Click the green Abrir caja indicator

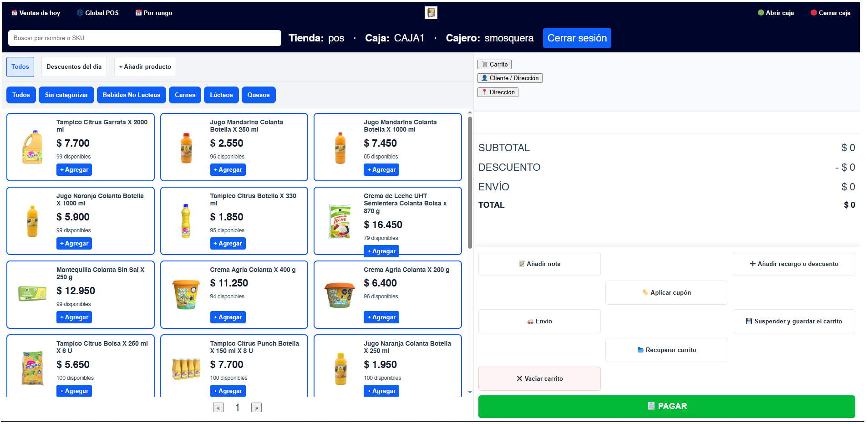(x=776, y=13)
